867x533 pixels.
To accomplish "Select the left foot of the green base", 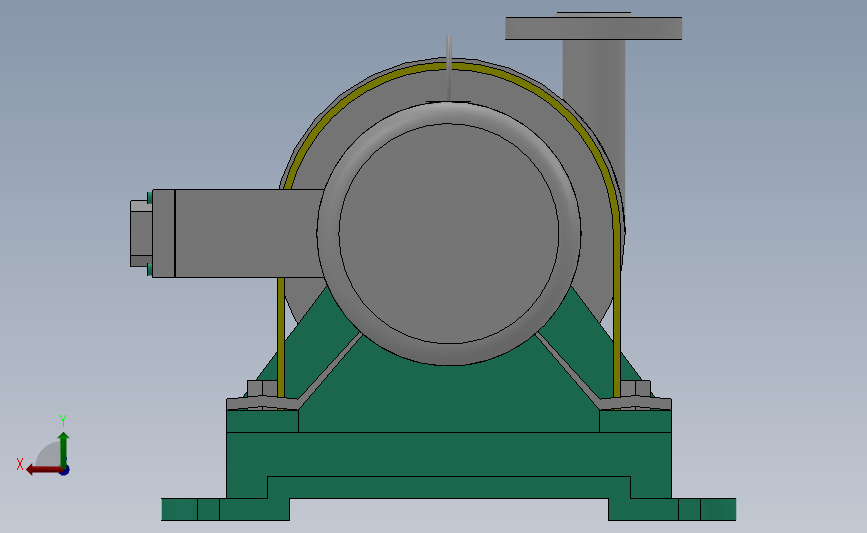I will [225, 509].
